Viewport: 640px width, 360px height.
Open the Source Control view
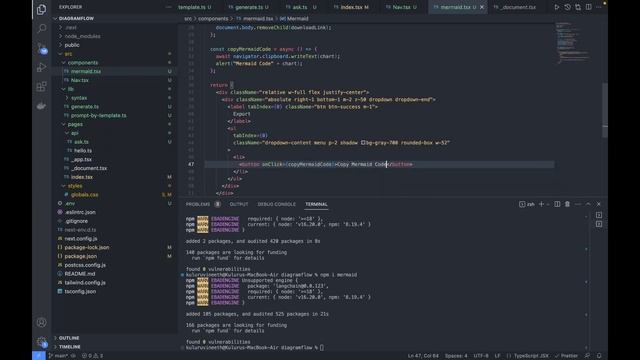coord(41,48)
